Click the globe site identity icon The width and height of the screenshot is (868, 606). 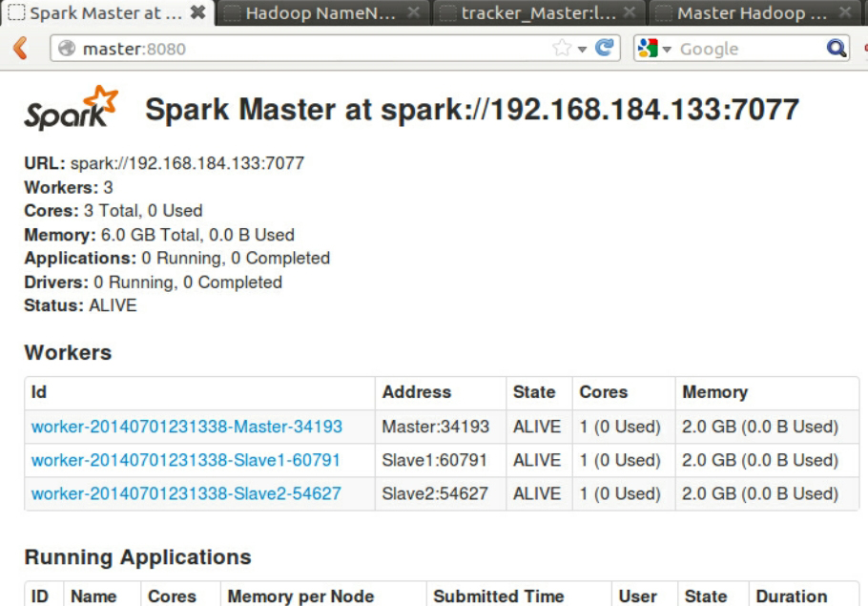click(x=67, y=49)
